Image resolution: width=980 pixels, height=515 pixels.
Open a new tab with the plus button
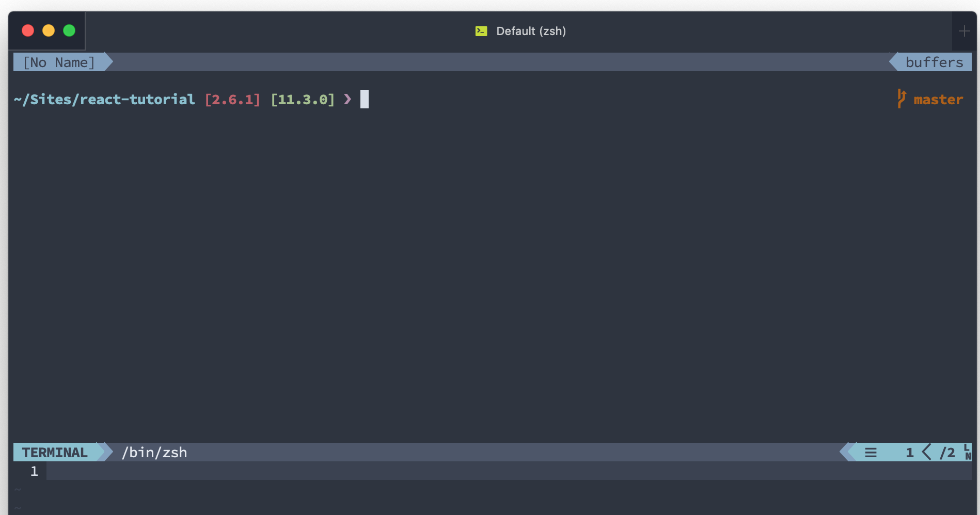click(x=964, y=31)
